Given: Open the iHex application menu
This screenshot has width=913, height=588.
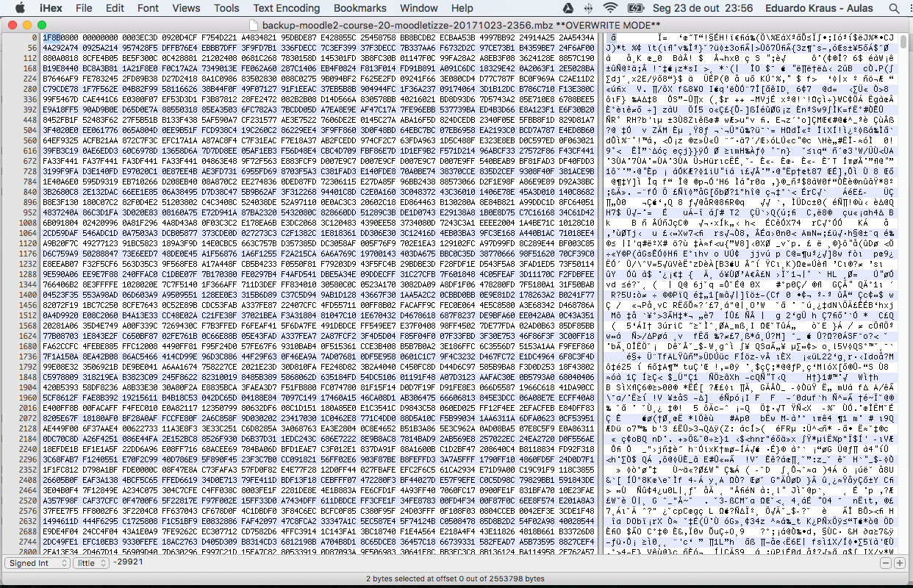Looking at the screenshot, I should [50, 8].
